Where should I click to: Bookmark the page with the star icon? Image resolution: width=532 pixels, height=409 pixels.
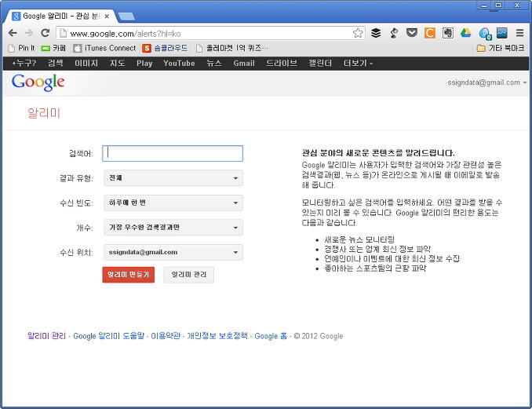point(358,33)
